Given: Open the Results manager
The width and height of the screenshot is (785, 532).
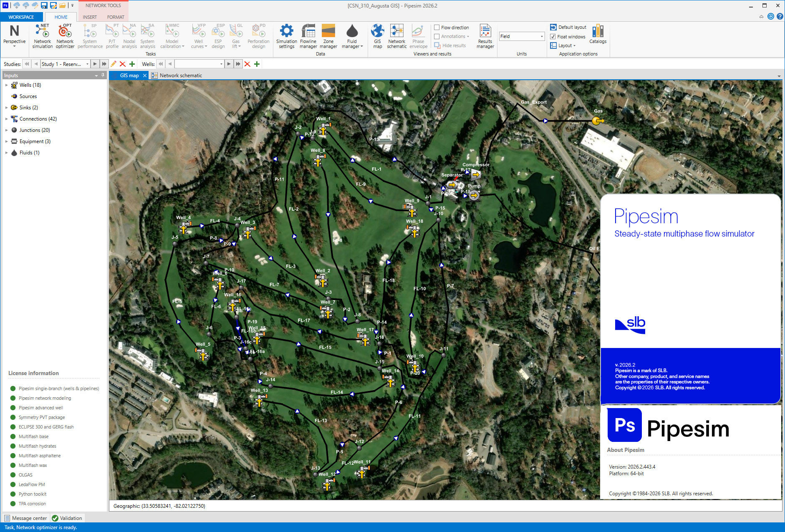Looking at the screenshot, I should pos(485,36).
